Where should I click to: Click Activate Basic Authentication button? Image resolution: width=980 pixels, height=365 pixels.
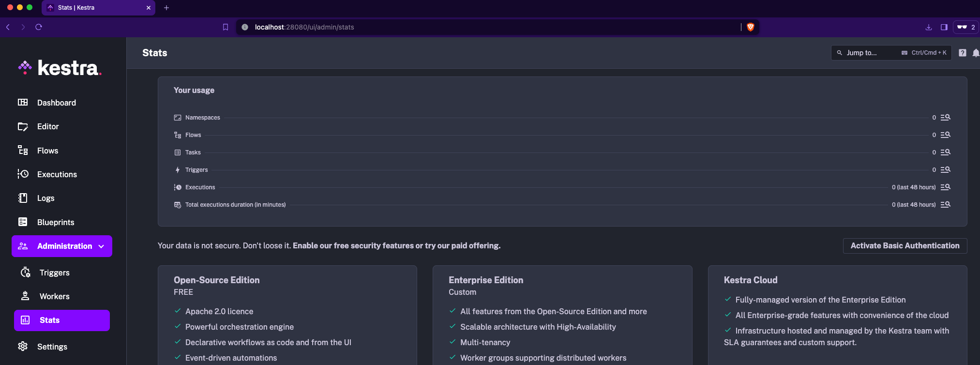point(905,246)
